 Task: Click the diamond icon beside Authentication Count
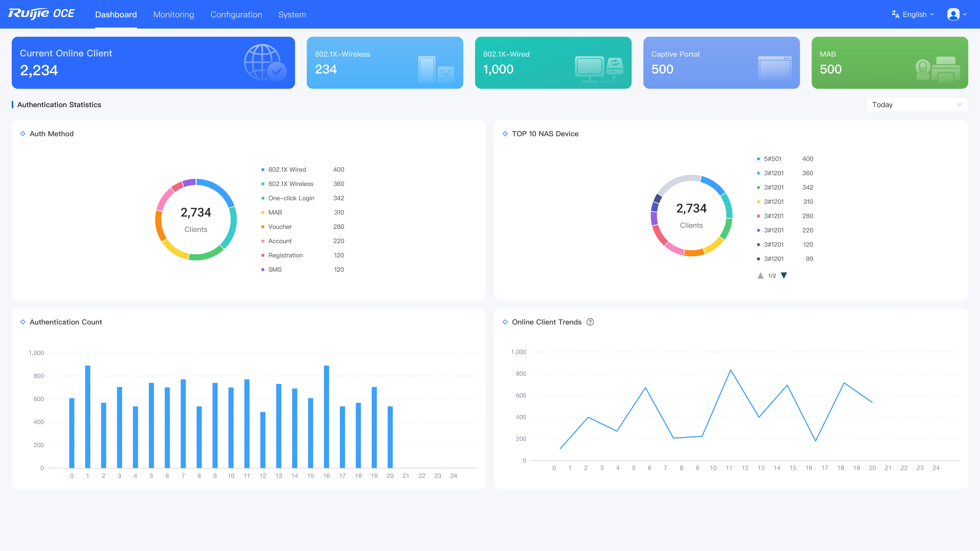tap(23, 322)
